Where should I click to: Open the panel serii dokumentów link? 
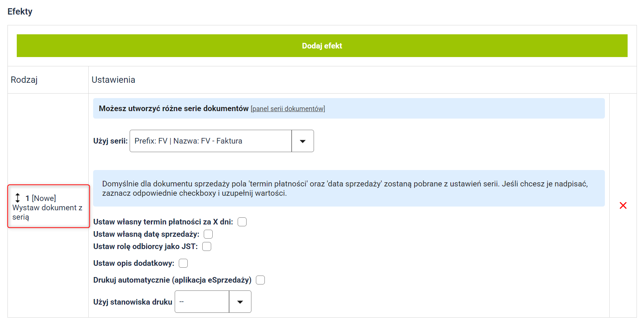coord(288,109)
